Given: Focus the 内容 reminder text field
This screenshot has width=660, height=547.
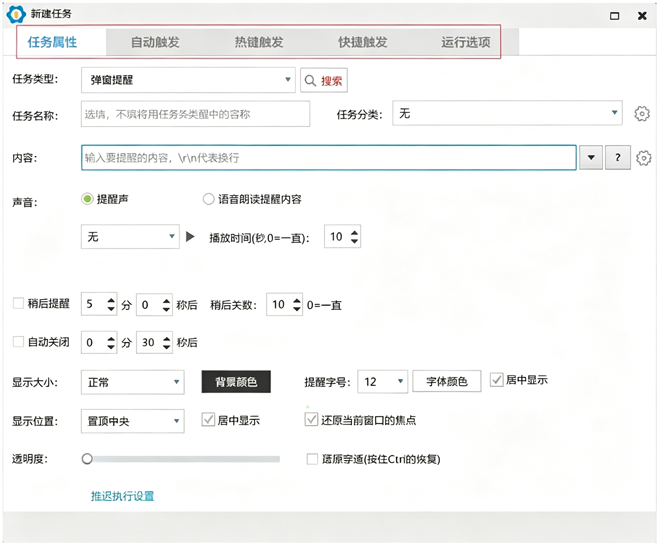Looking at the screenshot, I should click(x=329, y=158).
